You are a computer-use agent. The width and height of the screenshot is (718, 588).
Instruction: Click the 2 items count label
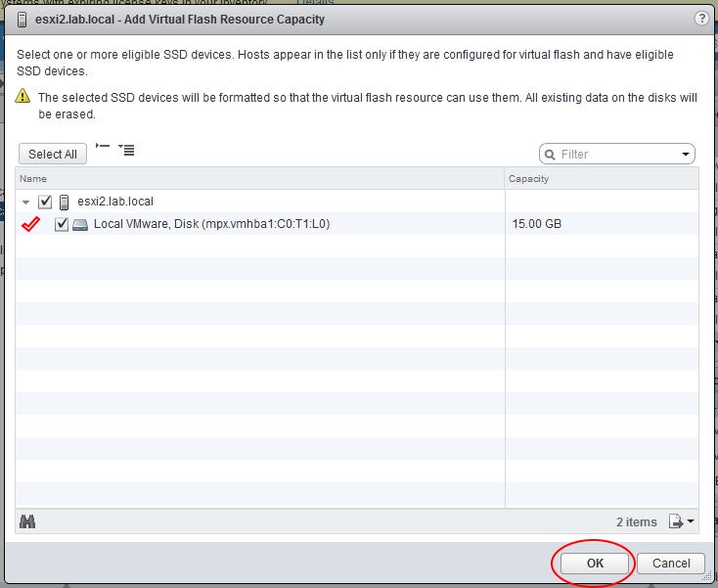(637, 522)
